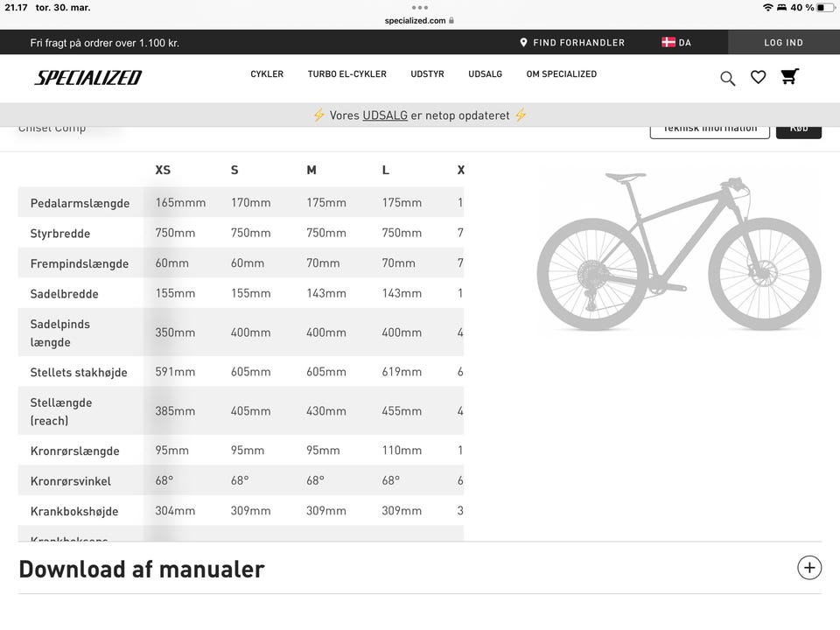840x630 pixels.
Task: Click the Stellets stakhøjde row label
Action: 79,373
